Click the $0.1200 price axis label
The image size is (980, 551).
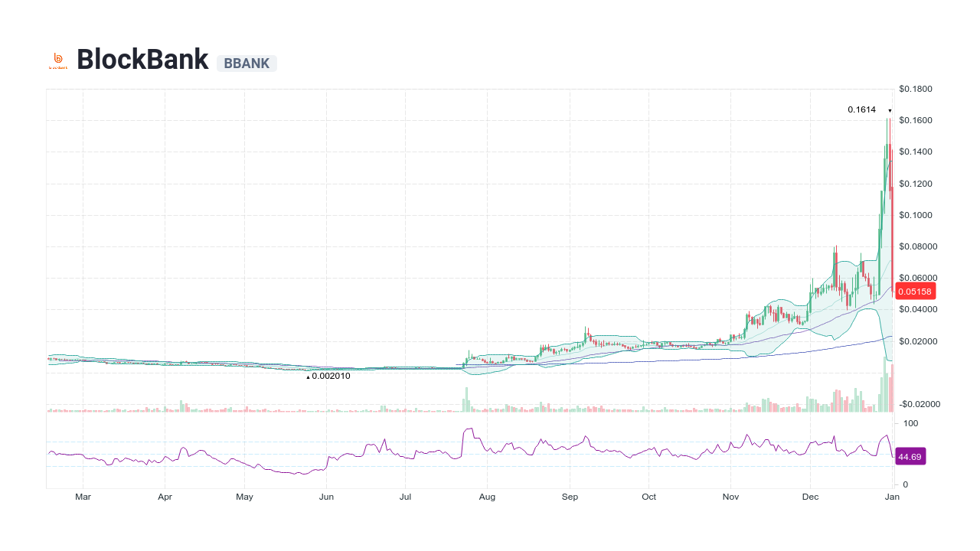click(x=916, y=184)
